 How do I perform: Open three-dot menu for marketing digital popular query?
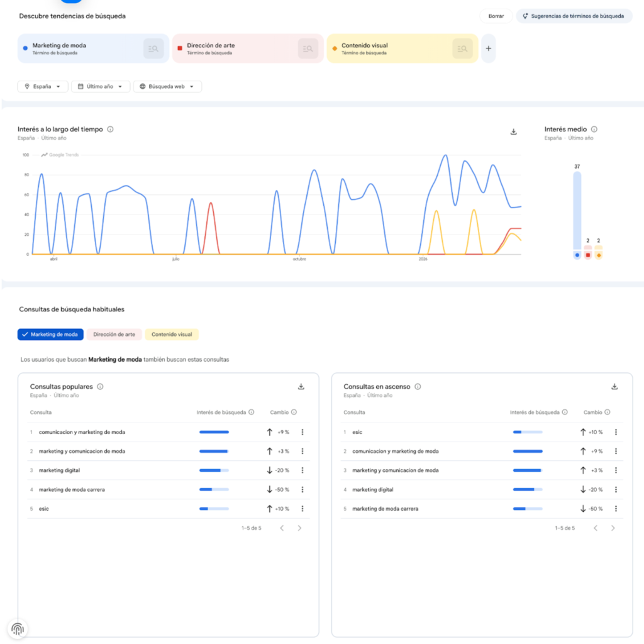point(303,470)
